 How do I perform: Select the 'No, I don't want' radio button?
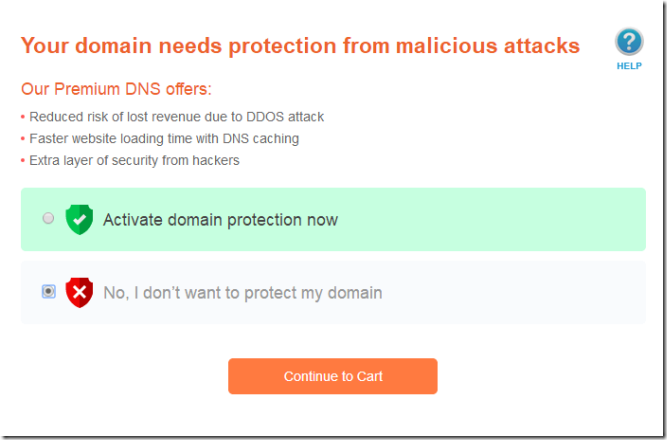pyautogui.click(x=48, y=292)
